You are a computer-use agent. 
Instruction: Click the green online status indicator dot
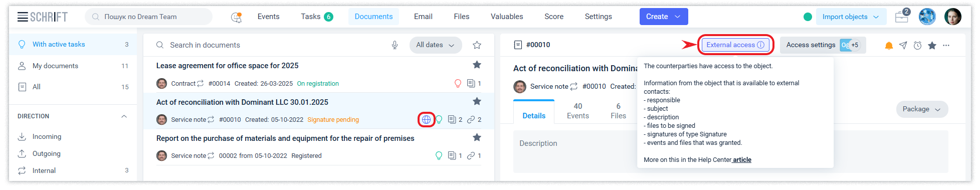coord(808,17)
